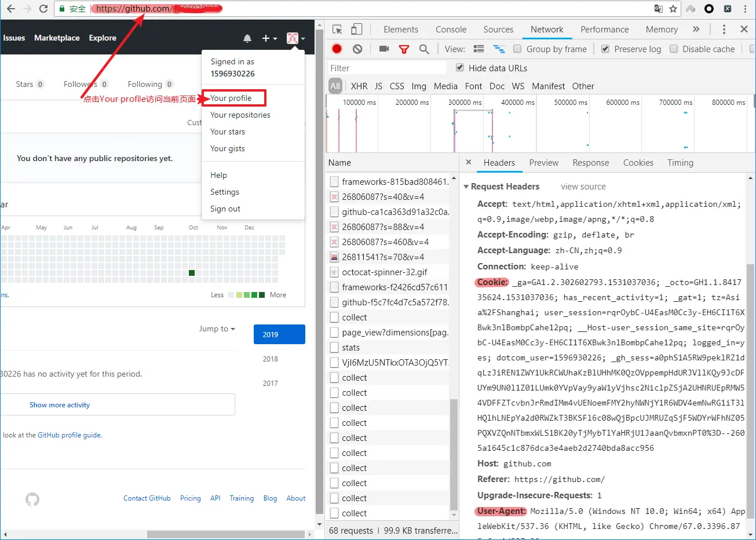Open the Jump to dropdown
The height and width of the screenshot is (540, 756).
coord(217,329)
